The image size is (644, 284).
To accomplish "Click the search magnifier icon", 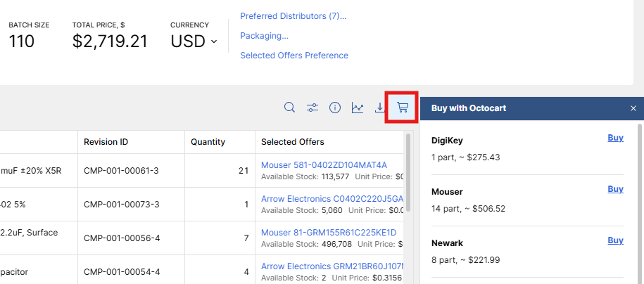I will (x=289, y=108).
